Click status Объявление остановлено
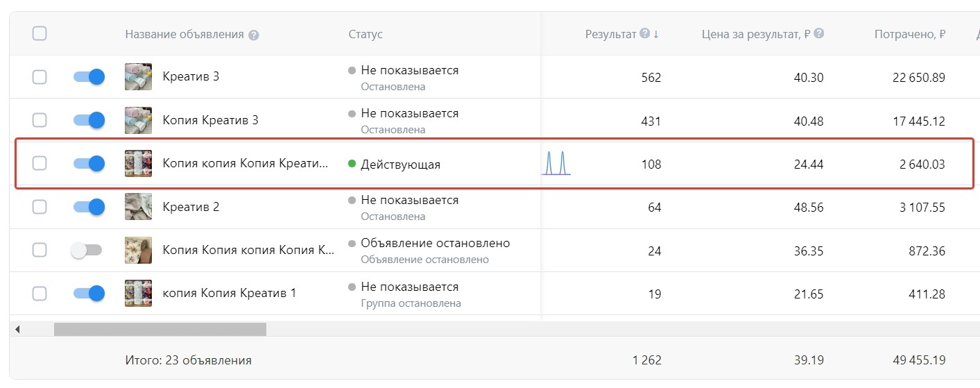 coord(436,244)
